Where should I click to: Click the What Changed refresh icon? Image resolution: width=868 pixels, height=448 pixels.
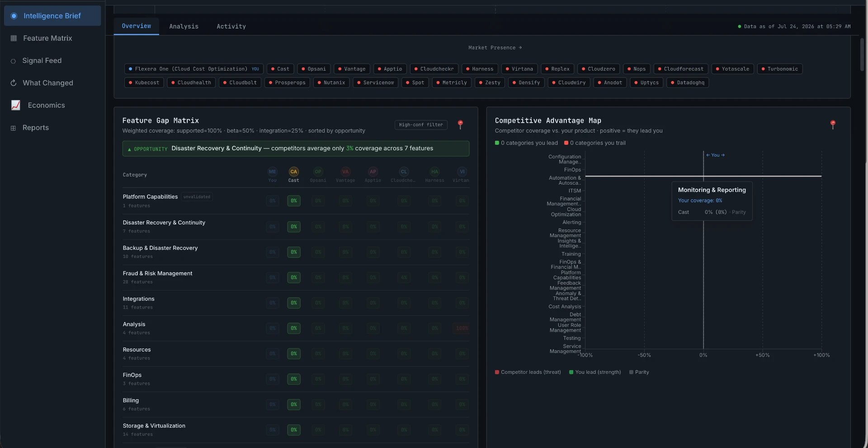pyautogui.click(x=14, y=83)
